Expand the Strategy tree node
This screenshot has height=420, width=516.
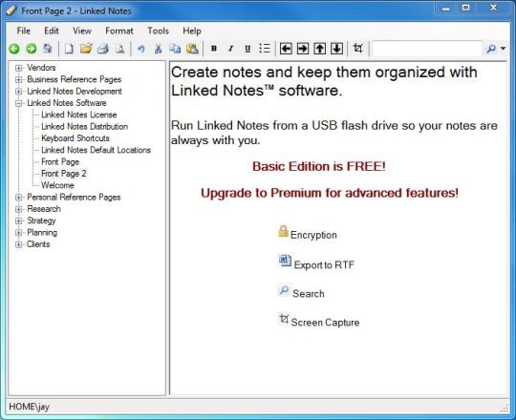(19, 220)
